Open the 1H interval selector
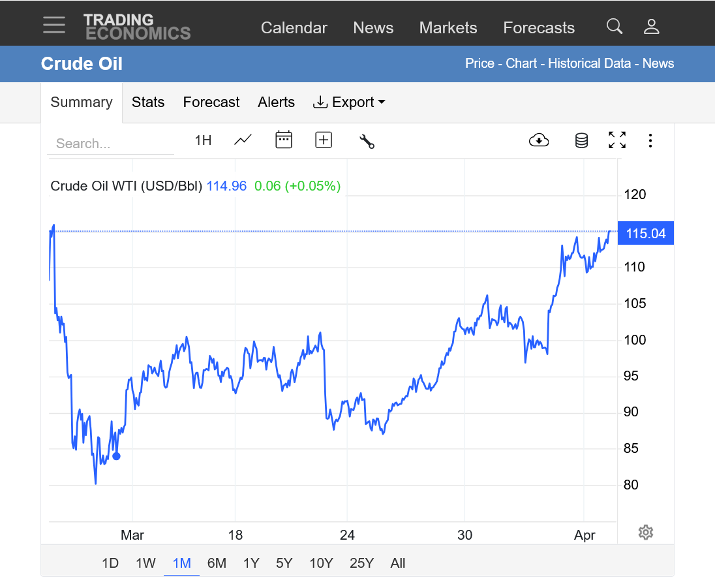The image size is (715, 588). tap(203, 140)
